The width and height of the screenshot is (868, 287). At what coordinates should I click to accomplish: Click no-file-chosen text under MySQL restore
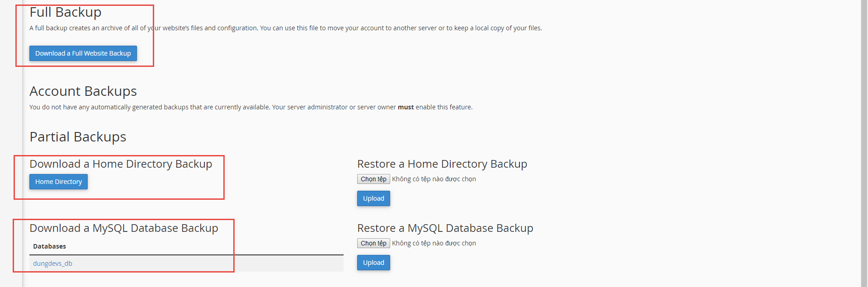tap(434, 243)
